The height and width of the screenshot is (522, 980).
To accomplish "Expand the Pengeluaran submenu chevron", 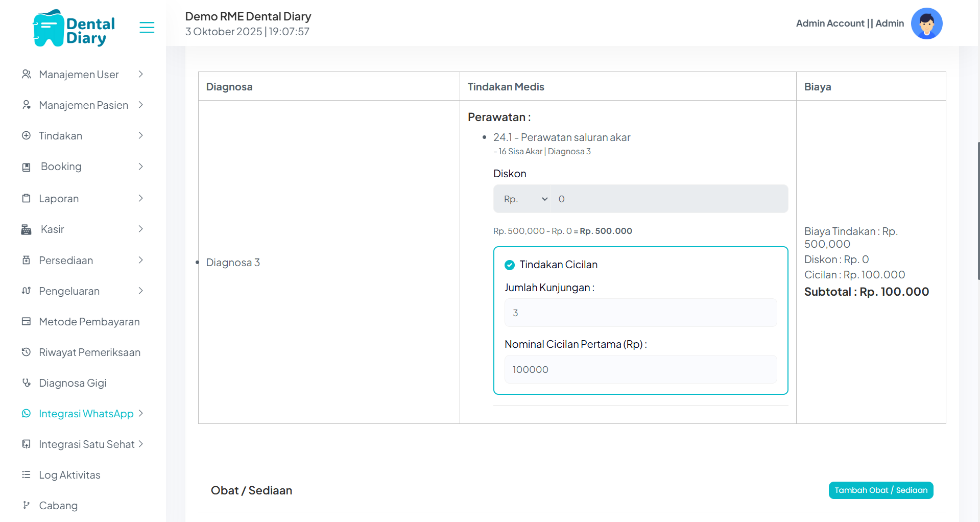I will (x=141, y=291).
